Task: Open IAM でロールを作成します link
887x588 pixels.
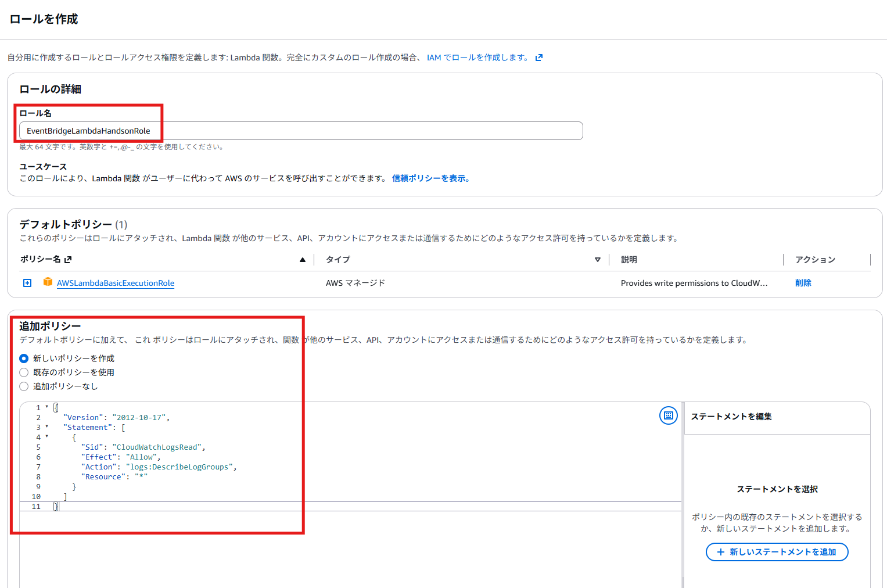Action: coord(477,58)
